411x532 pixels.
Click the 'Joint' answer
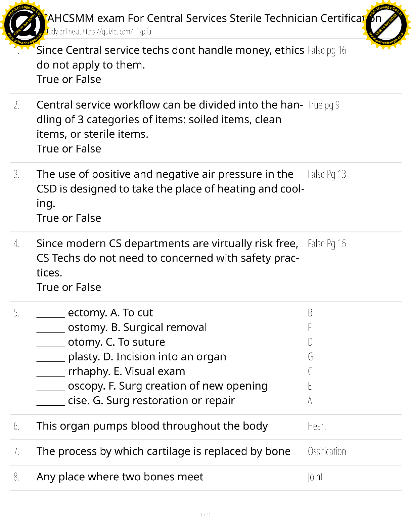point(315,477)
